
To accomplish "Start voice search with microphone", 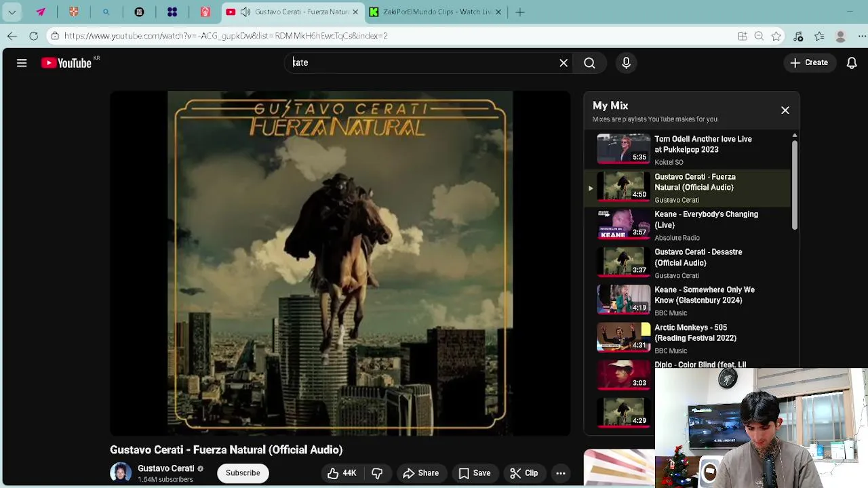I will pos(626,63).
